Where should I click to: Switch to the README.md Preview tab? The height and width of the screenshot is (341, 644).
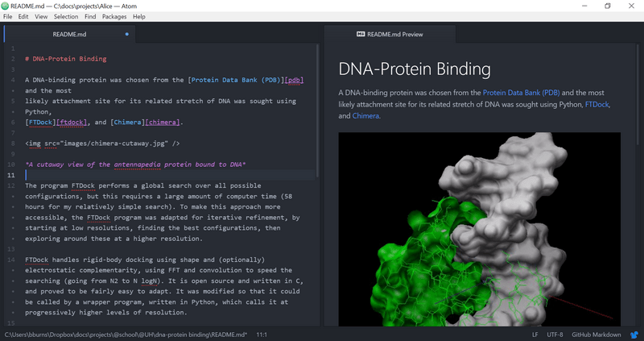pyautogui.click(x=390, y=34)
